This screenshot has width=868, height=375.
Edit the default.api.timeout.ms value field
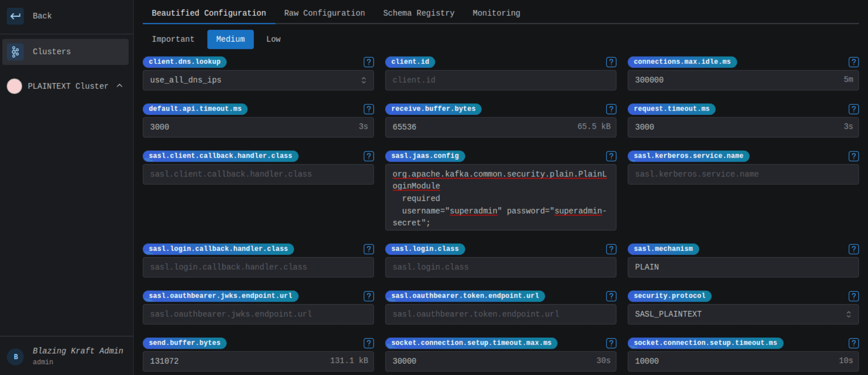click(x=258, y=127)
